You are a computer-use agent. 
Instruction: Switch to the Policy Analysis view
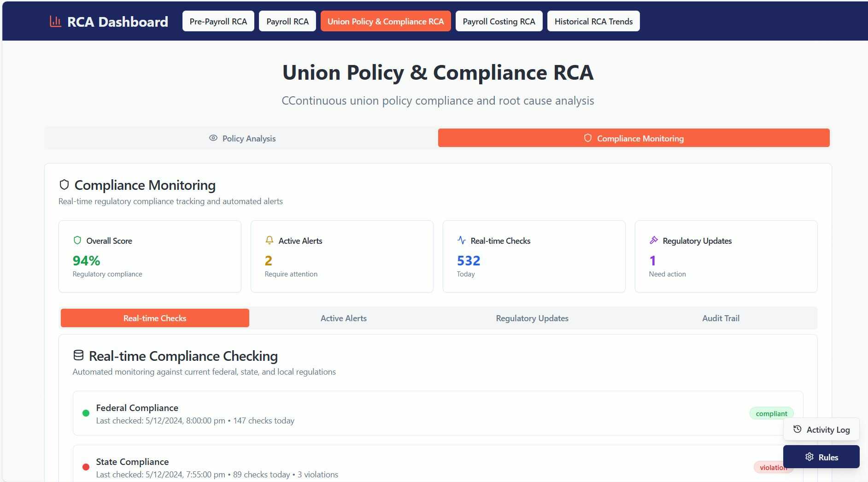tap(242, 138)
